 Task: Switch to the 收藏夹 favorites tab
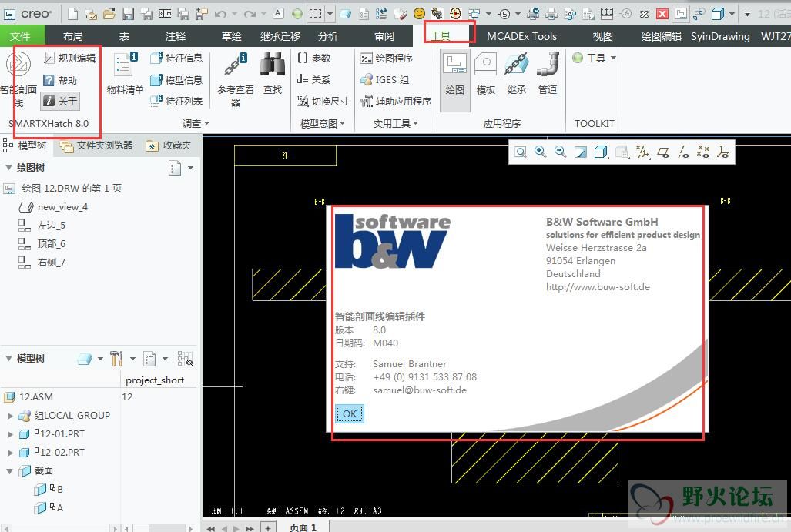[x=169, y=146]
